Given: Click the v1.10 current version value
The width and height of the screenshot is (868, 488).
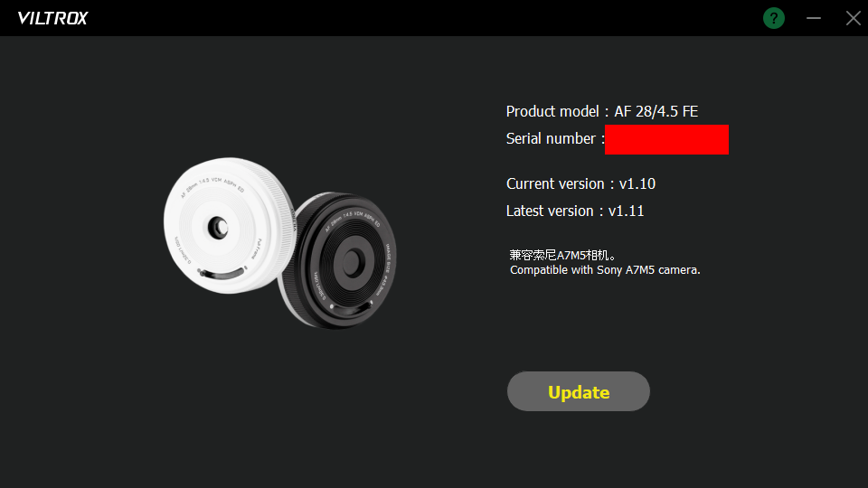Looking at the screenshot, I should click(x=637, y=183).
